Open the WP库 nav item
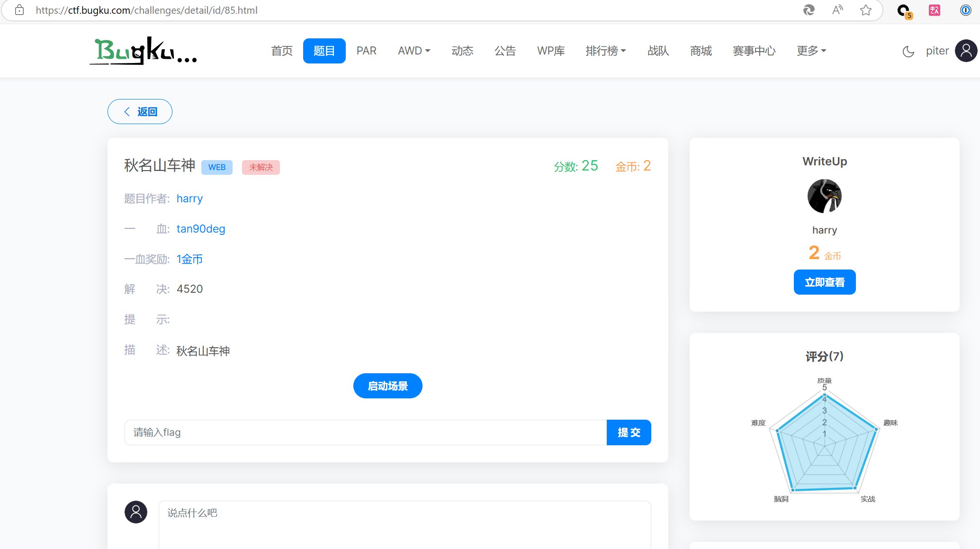The width and height of the screenshot is (980, 549). [x=550, y=51]
